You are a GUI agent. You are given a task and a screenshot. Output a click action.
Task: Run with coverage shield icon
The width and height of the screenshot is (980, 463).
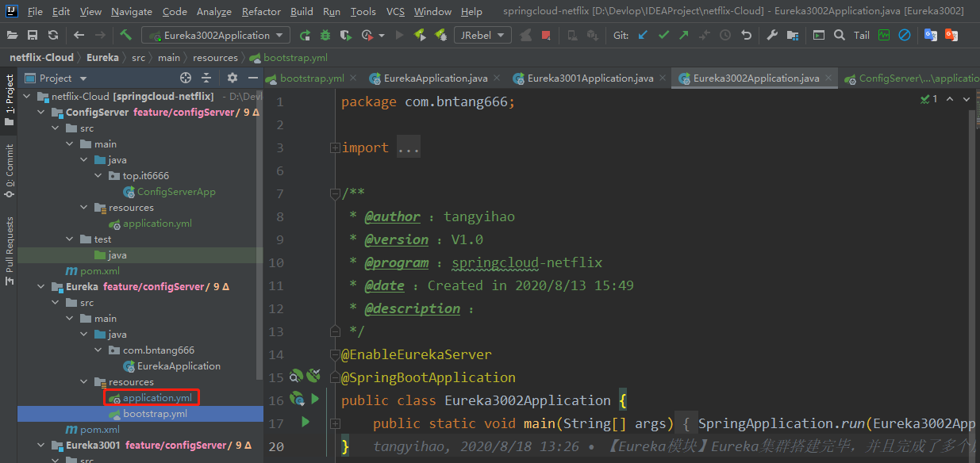click(345, 35)
